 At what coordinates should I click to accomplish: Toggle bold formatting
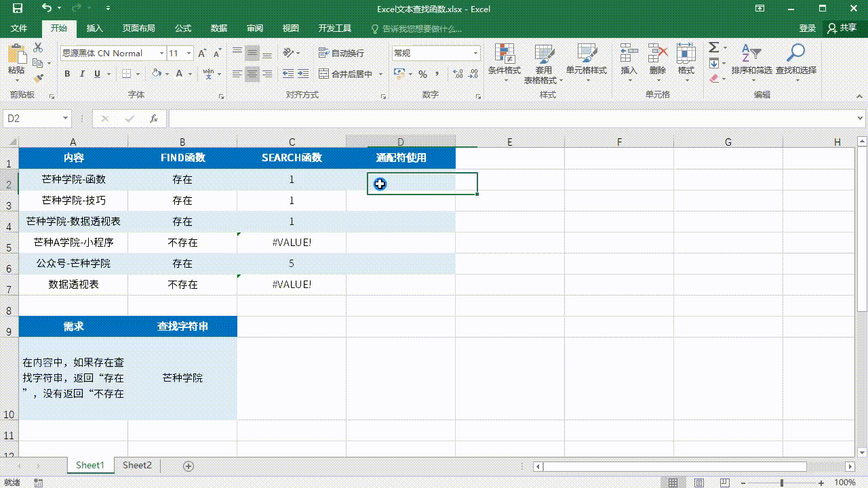pyautogui.click(x=67, y=74)
